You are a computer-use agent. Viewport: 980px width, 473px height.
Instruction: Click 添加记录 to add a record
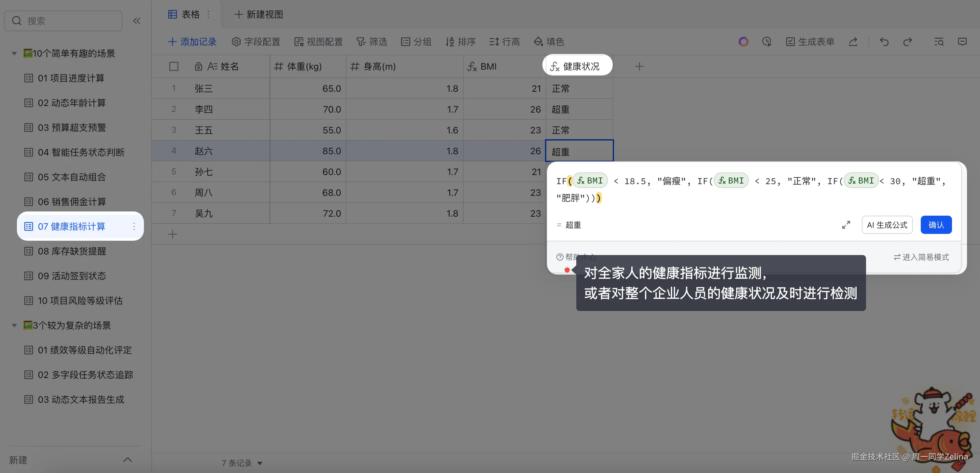(192, 42)
